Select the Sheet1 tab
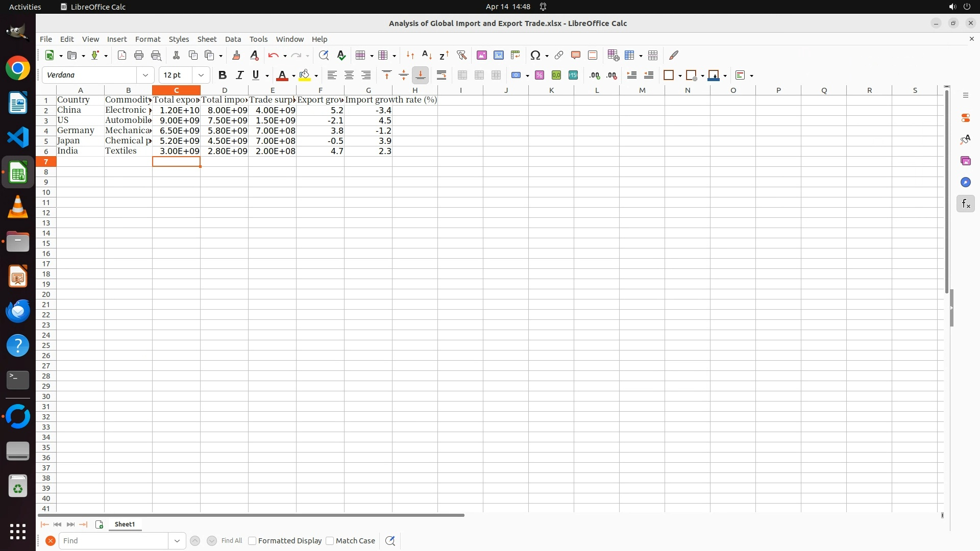The width and height of the screenshot is (980, 551). (x=125, y=524)
